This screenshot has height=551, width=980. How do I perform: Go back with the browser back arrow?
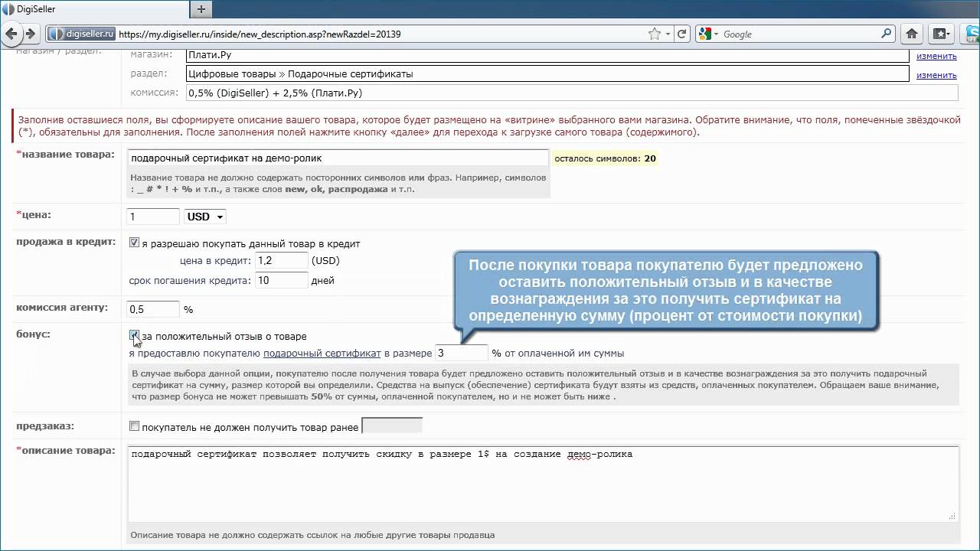tap(11, 34)
